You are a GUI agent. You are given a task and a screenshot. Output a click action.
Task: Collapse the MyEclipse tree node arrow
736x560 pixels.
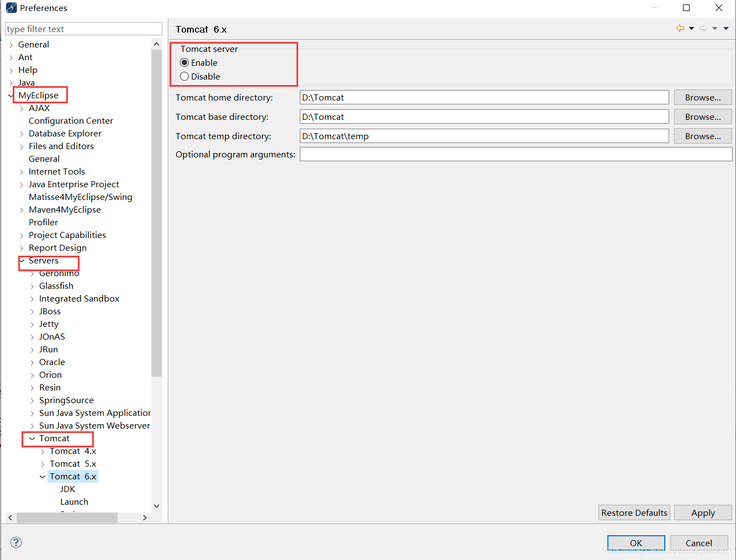11,96
